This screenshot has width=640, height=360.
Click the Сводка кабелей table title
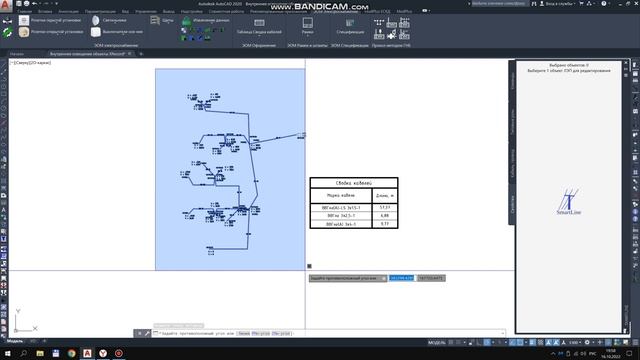pos(353,183)
